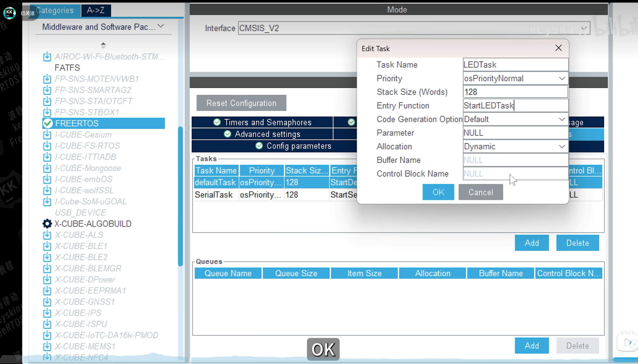This screenshot has width=638, height=364.
Task: Open the Timers and Semaphores tab
Action: pos(262,122)
